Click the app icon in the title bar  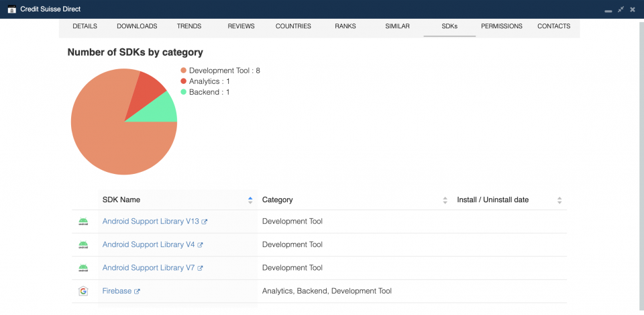click(12, 9)
